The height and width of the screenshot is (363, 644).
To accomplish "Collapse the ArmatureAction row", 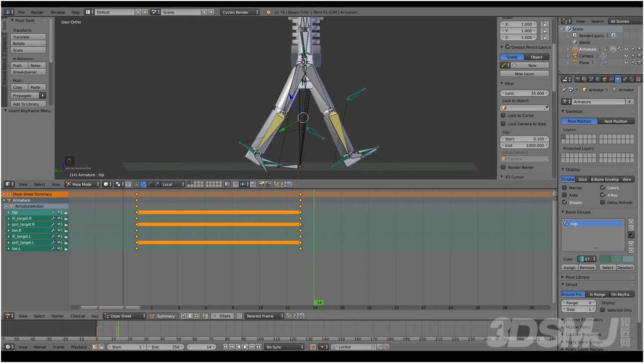I will tap(7, 207).
